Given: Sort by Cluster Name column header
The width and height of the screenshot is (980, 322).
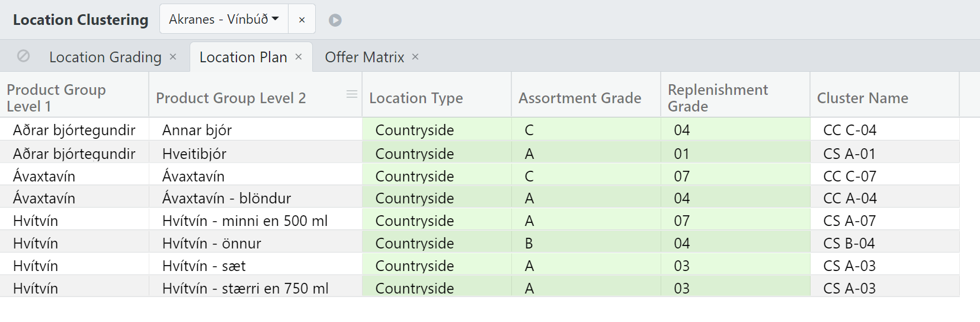Looking at the screenshot, I should 862,98.
